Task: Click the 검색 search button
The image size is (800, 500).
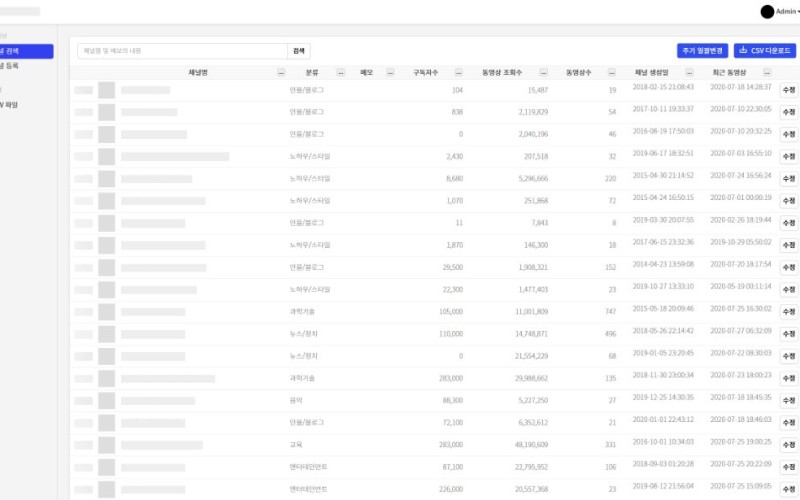Action: click(299, 51)
